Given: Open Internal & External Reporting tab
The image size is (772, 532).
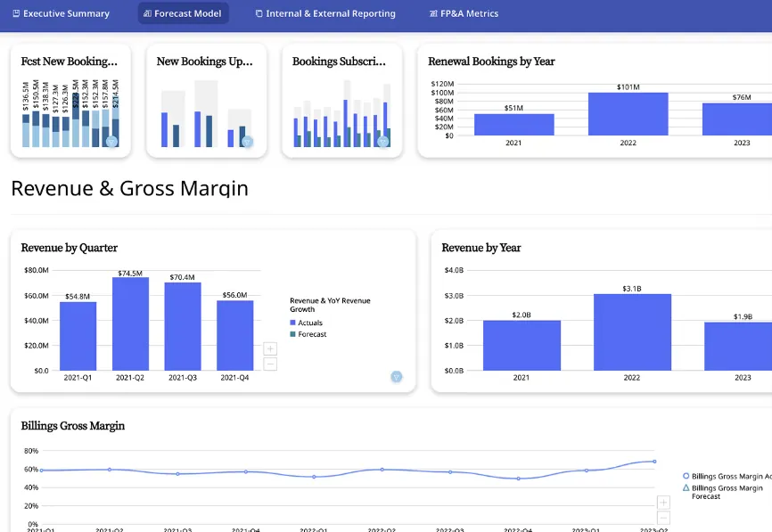Looking at the screenshot, I should pos(324,13).
